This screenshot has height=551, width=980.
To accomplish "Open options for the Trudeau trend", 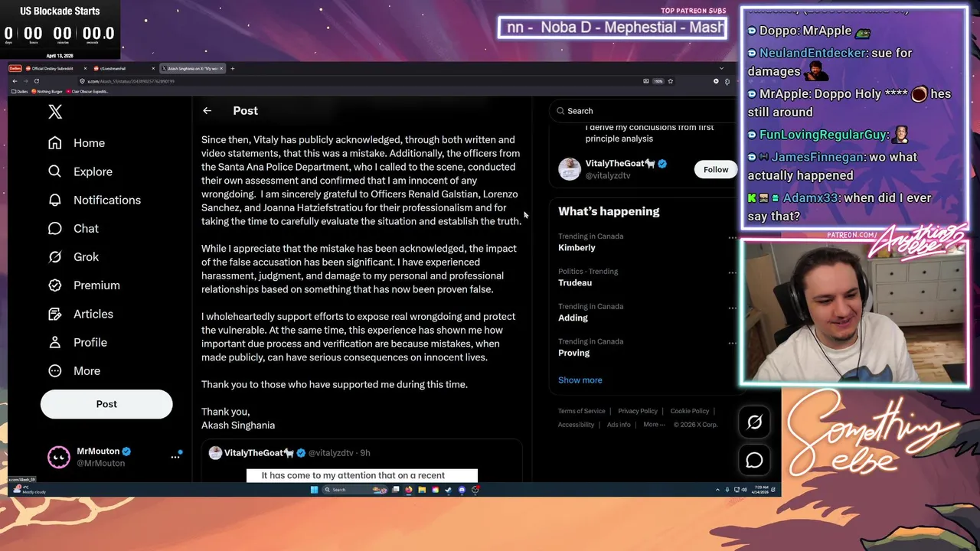I will click(x=732, y=273).
